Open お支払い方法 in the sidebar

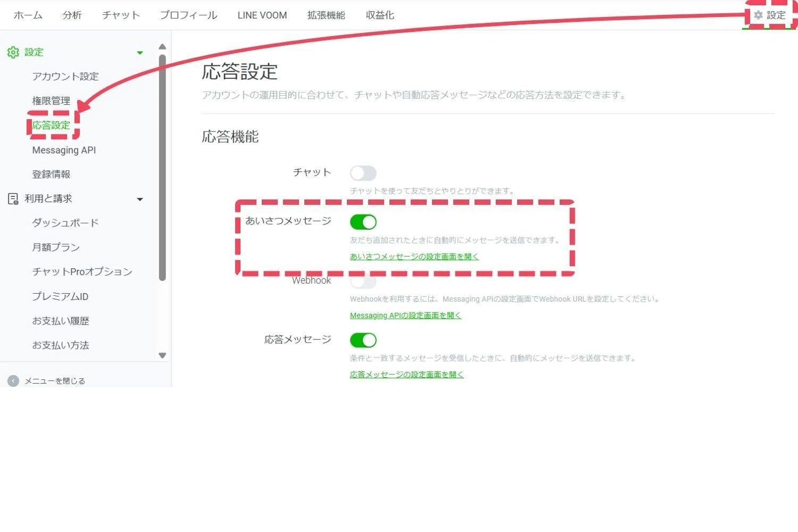[61, 345]
